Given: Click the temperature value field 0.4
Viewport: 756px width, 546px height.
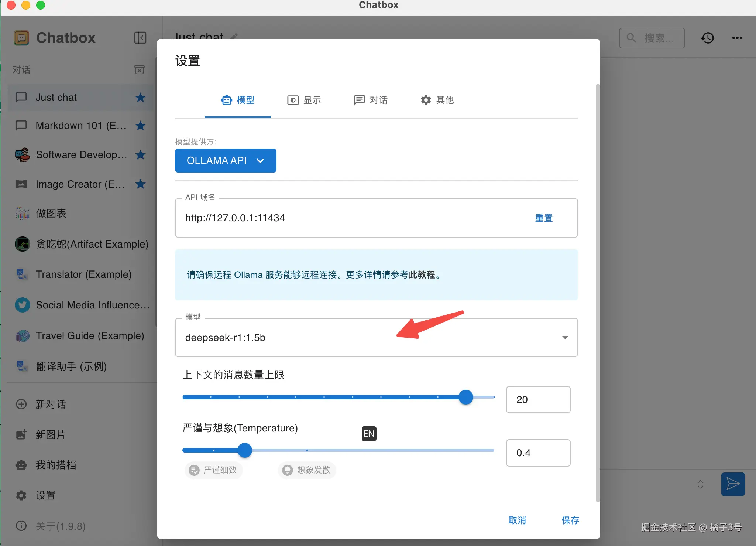Looking at the screenshot, I should pos(538,453).
